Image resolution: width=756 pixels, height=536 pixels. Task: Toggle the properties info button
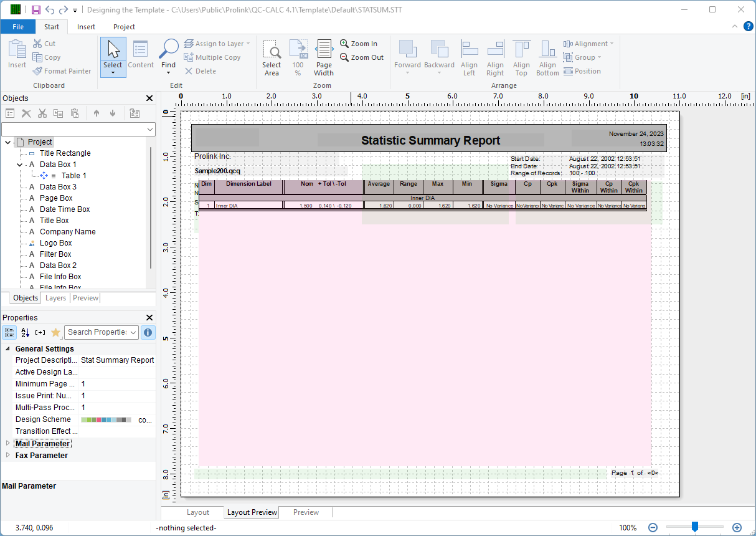pyautogui.click(x=148, y=332)
